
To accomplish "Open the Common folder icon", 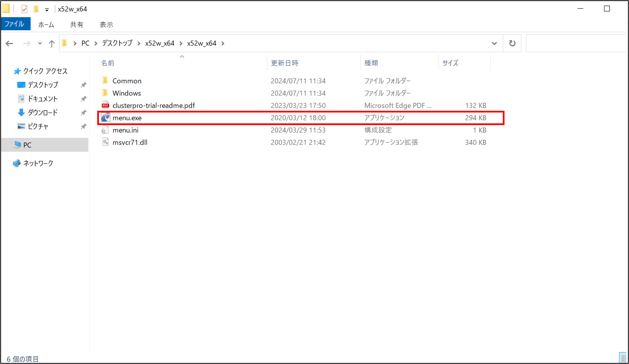I will tap(105, 81).
